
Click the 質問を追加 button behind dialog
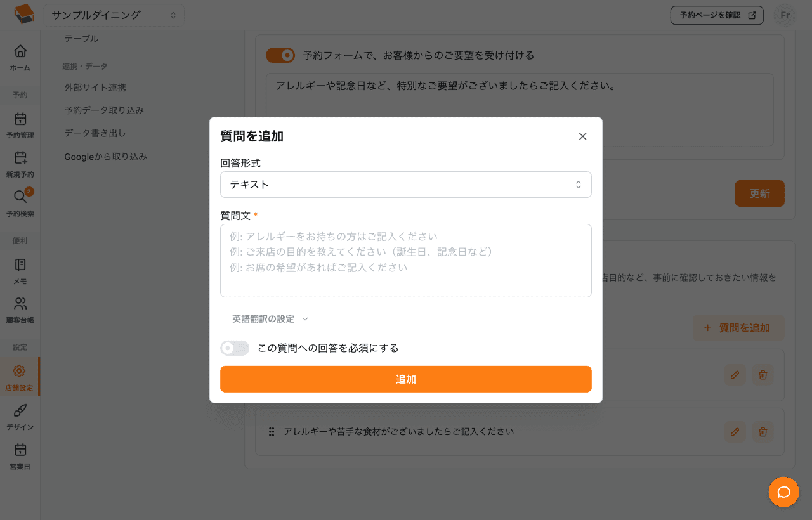click(738, 328)
